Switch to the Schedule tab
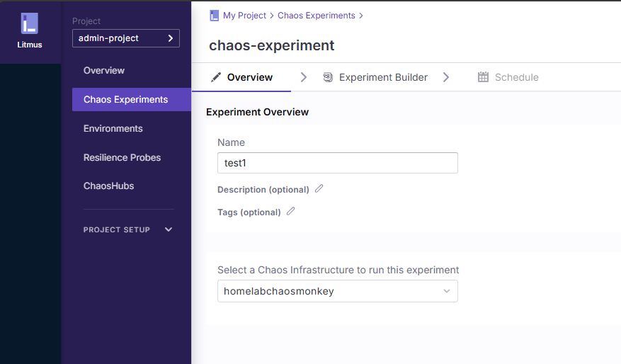This screenshot has width=621, height=364. point(516,77)
